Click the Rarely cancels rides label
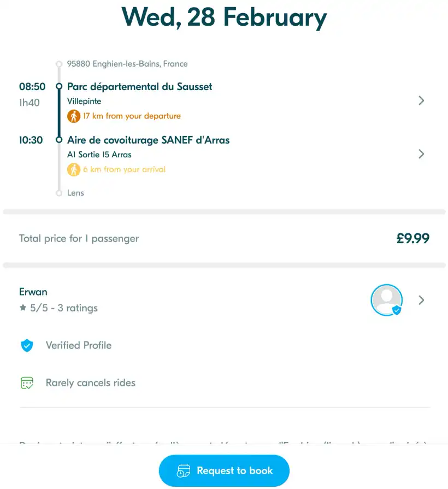 click(x=91, y=383)
